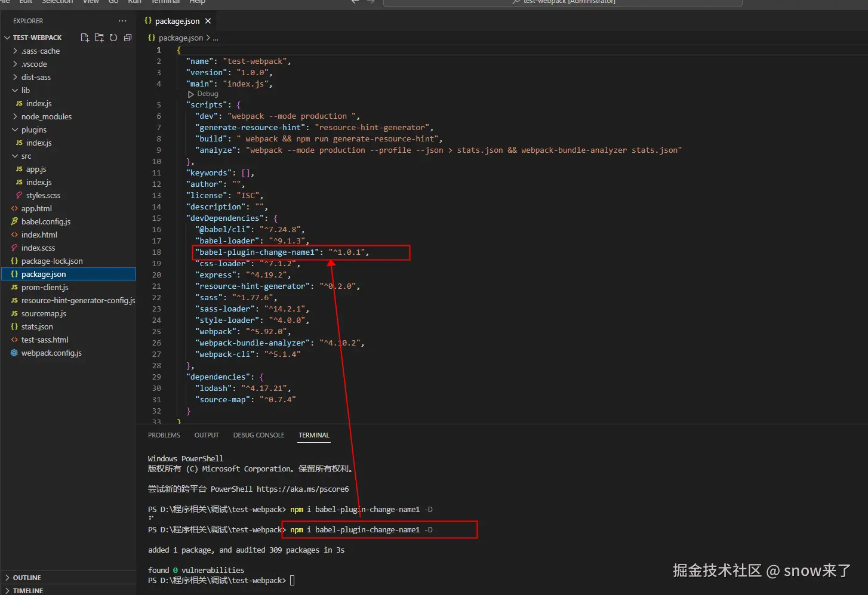
Task: Open index.js under the src folder
Action: tap(39, 182)
